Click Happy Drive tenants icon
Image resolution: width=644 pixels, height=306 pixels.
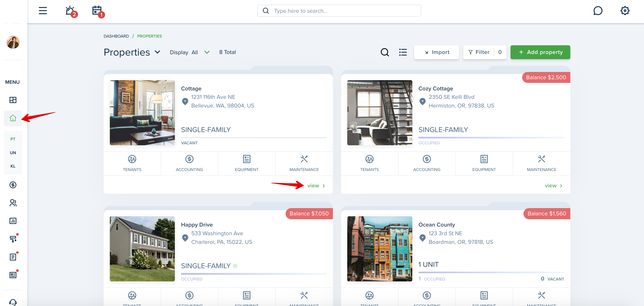pos(132,296)
